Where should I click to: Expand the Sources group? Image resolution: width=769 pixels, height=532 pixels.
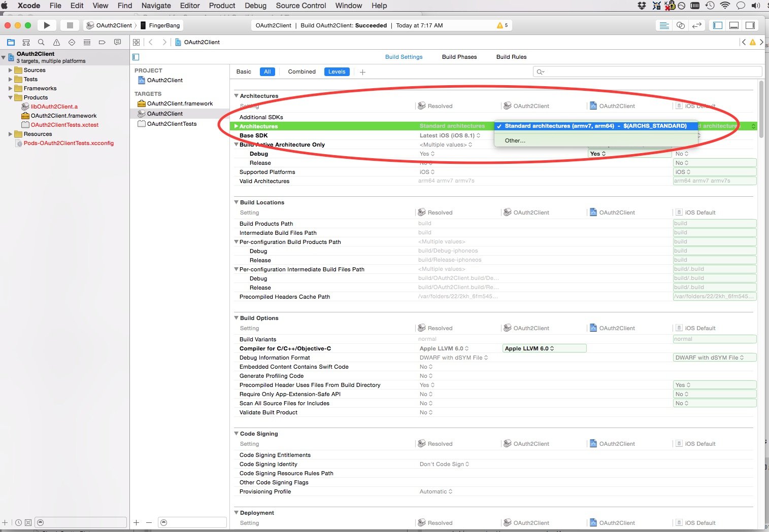pyautogui.click(x=10, y=70)
